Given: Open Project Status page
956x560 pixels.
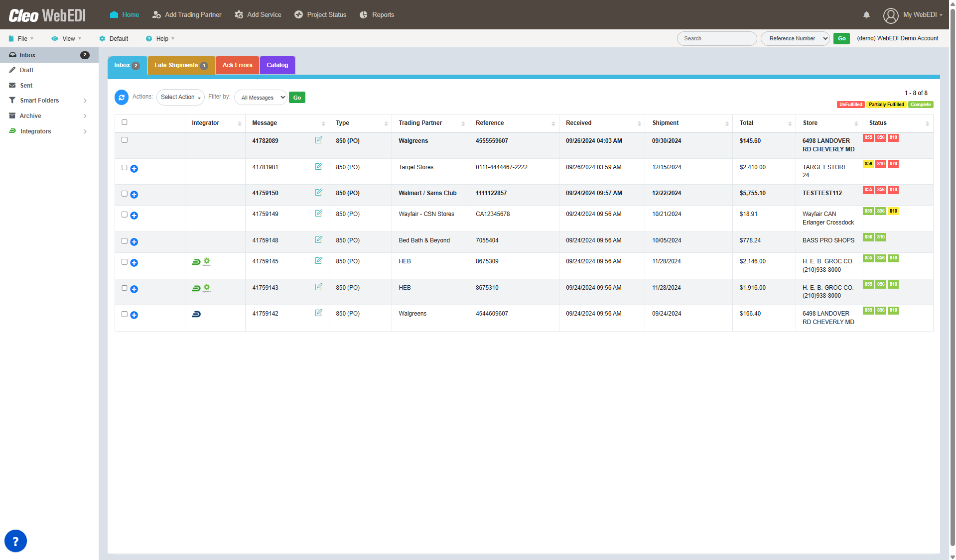Looking at the screenshot, I should pos(320,15).
